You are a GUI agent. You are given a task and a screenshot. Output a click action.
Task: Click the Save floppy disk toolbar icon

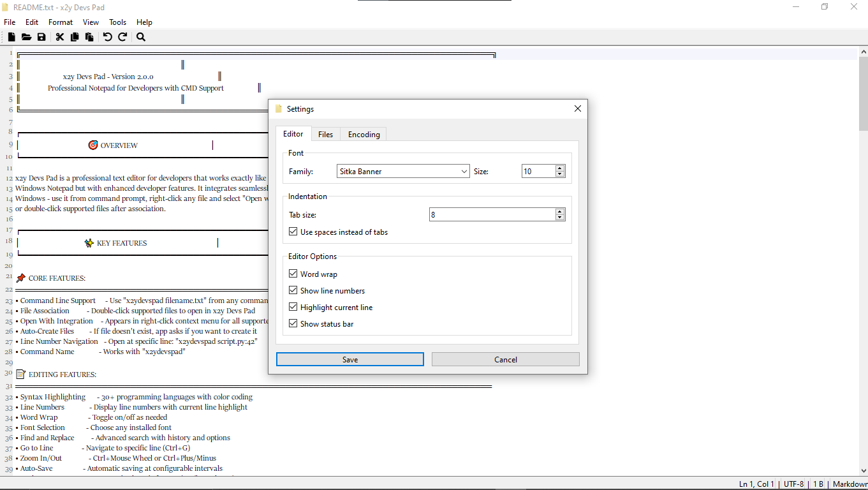41,37
